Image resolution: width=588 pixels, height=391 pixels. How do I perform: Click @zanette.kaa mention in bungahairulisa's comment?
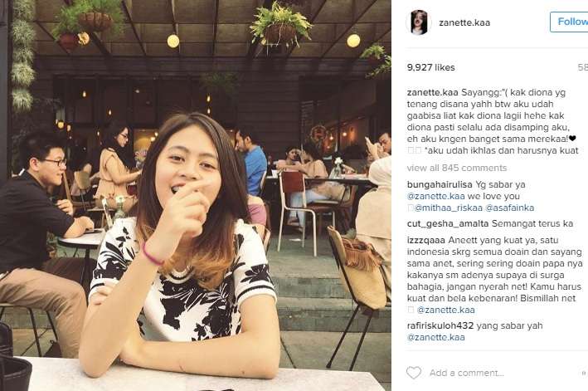click(x=435, y=196)
